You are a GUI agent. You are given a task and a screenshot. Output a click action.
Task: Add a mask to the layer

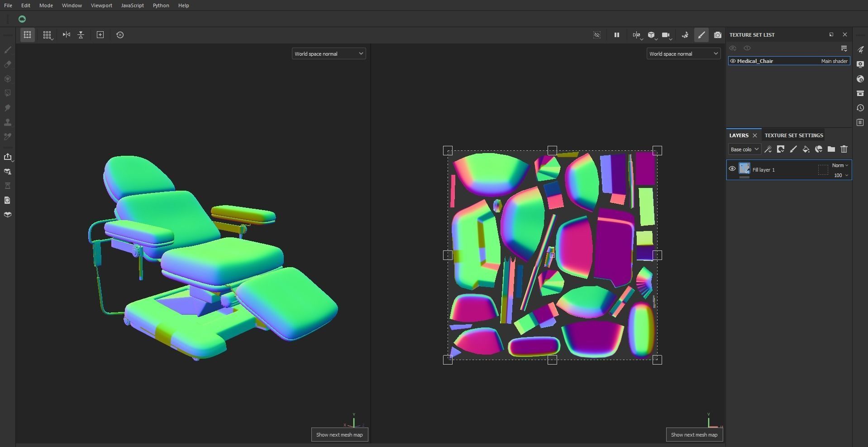pos(781,149)
